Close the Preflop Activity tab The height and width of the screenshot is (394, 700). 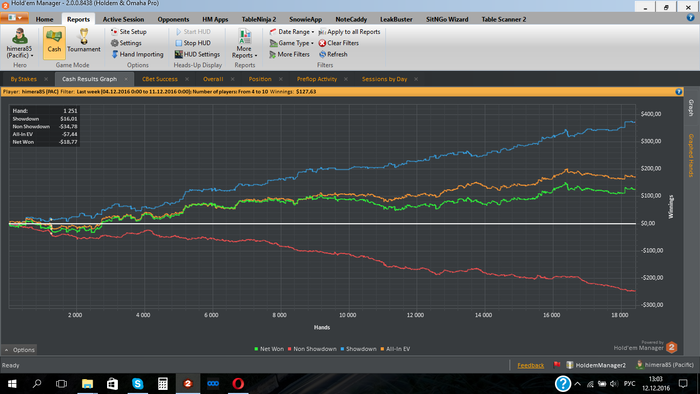[346, 79]
